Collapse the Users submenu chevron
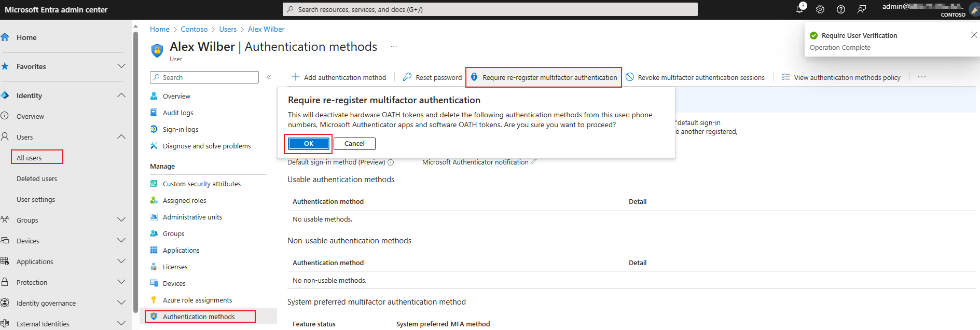 click(x=121, y=137)
